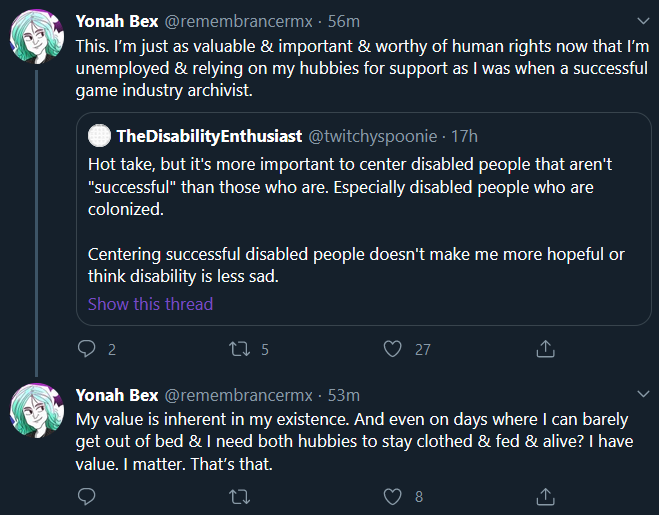Share the first tweet via share icon
Viewport: 659px width, 515px height.
546,349
